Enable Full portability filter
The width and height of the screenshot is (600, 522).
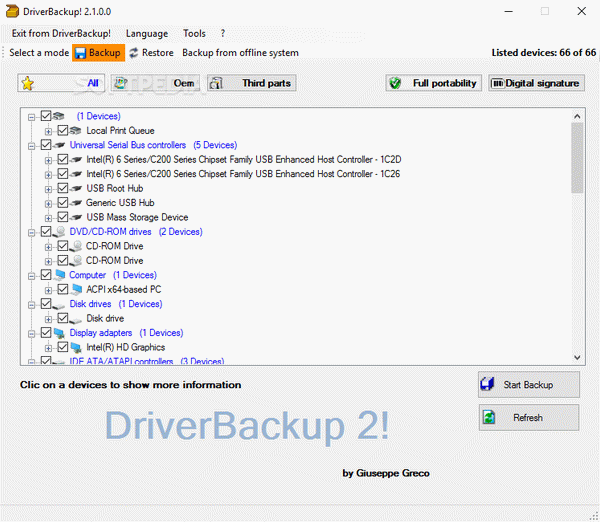coord(434,83)
